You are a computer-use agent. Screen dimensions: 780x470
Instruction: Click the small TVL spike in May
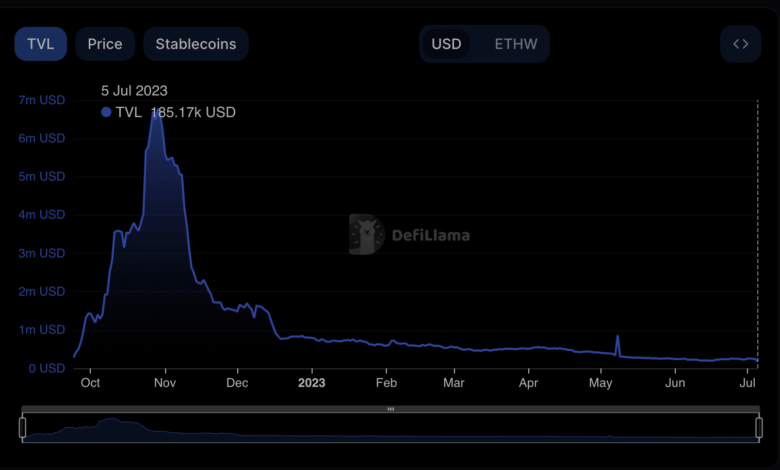618,337
